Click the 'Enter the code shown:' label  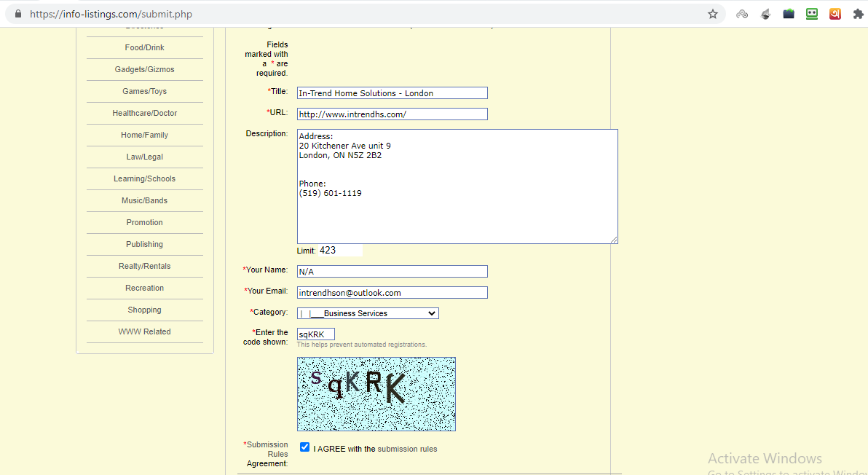(266, 337)
